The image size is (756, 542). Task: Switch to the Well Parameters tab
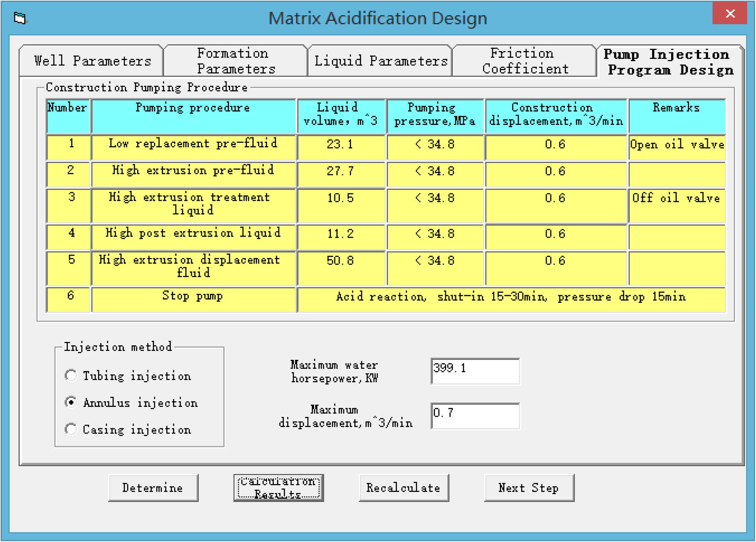click(91, 61)
